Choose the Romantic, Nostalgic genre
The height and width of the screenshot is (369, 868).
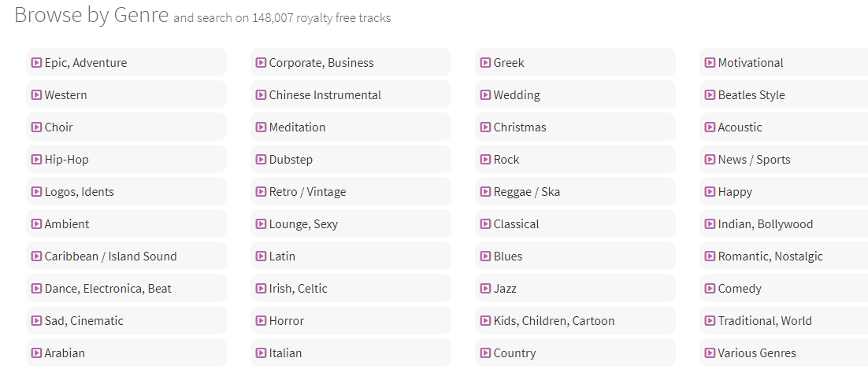click(770, 256)
